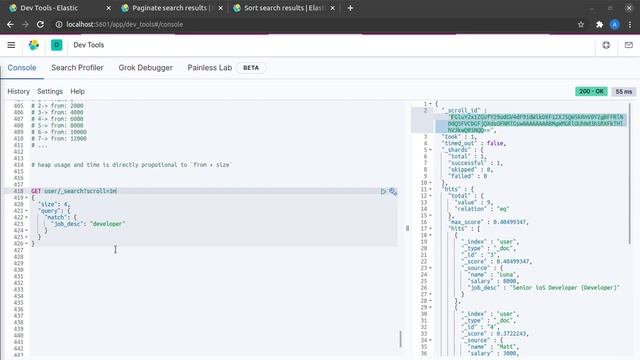
Task: Click the "name" : "Matt" response line
Action: click(x=493, y=347)
